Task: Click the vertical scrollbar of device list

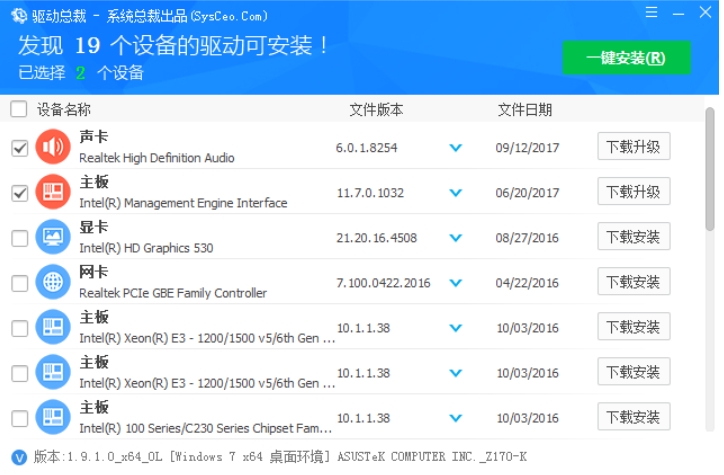Action: pos(710,170)
